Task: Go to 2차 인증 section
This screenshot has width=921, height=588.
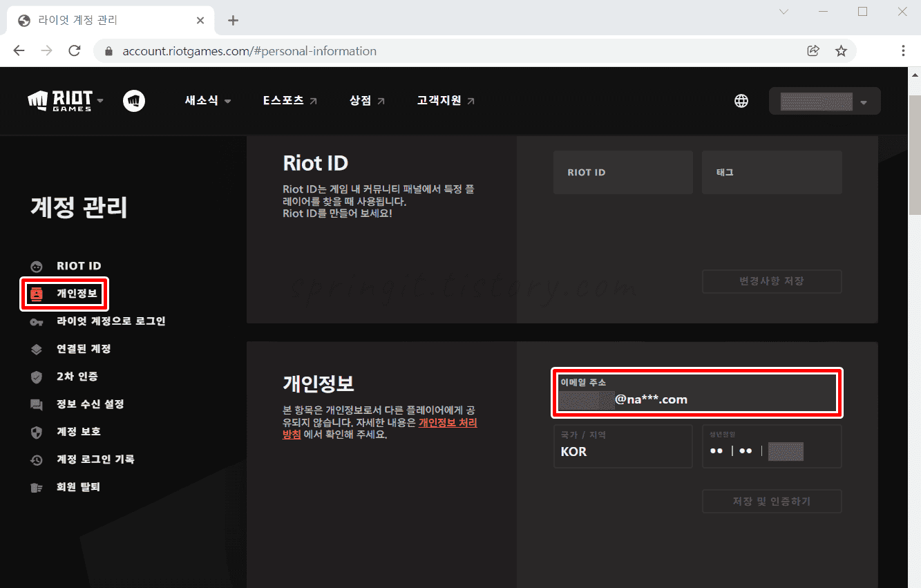Action: (77, 377)
